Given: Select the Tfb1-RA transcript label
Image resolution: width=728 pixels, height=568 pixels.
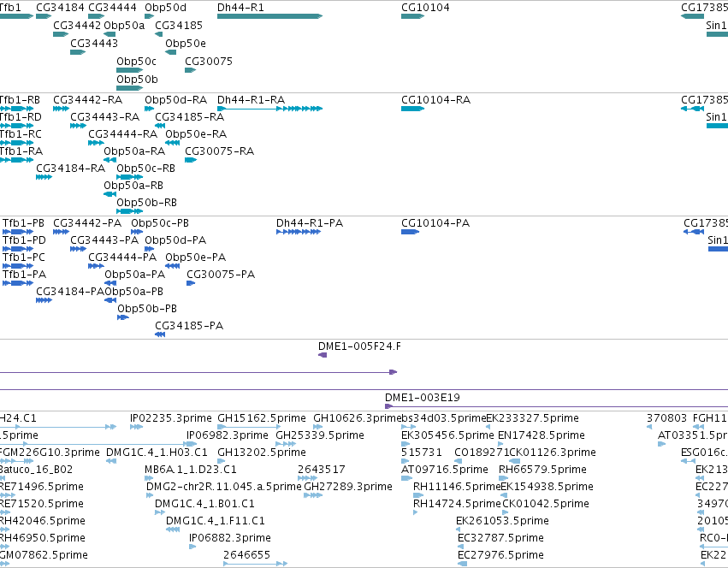Looking at the screenshot, I should 21,152.
